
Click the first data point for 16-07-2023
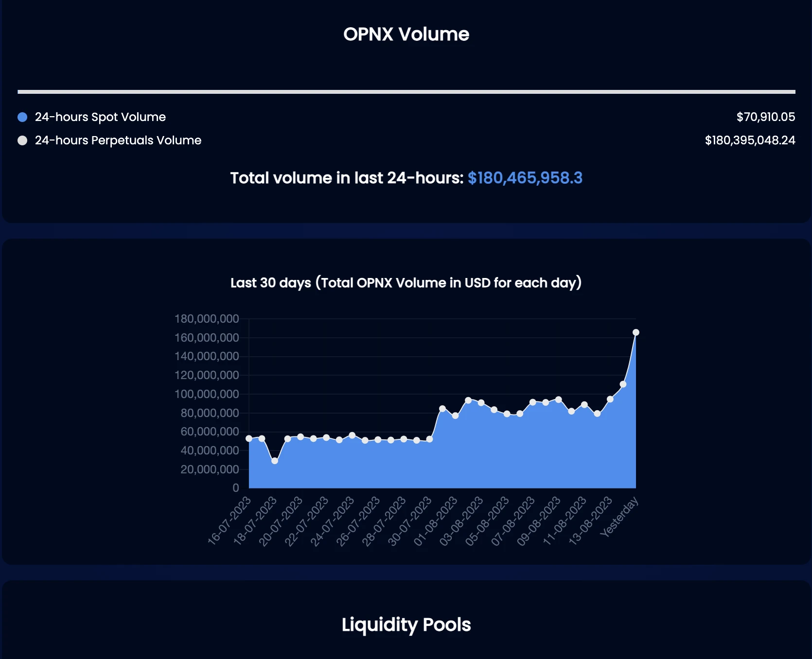249,438
